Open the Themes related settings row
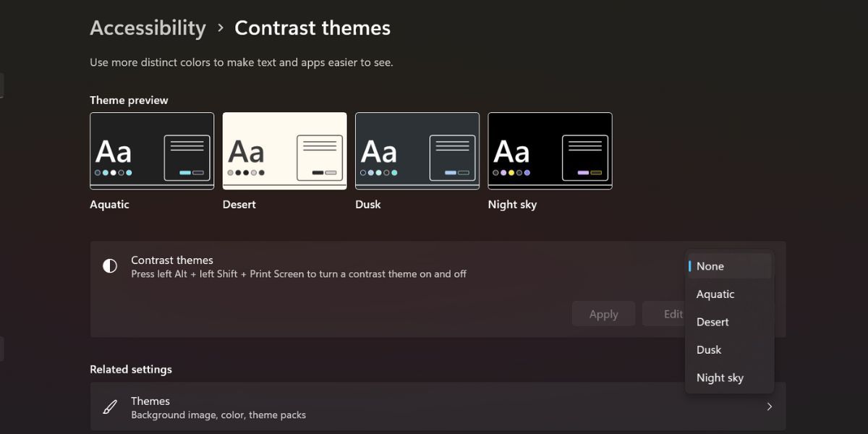This screenshot has width=868, height=434. (434, 407)
